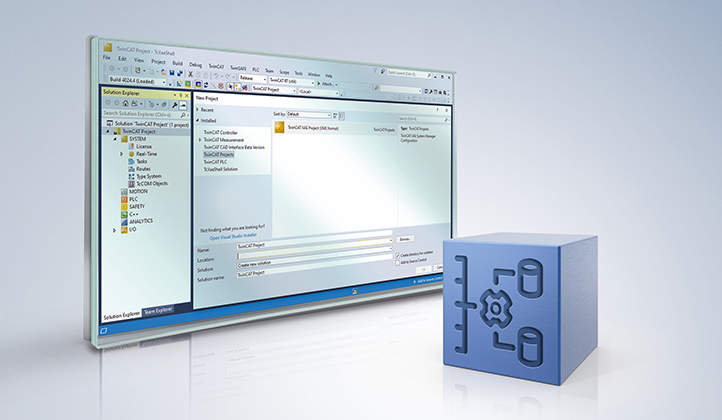This screenshot has width=722, height=420.
Task: Click the green Attach play icon
Action: pyautogui.click(x=319, y=84)
